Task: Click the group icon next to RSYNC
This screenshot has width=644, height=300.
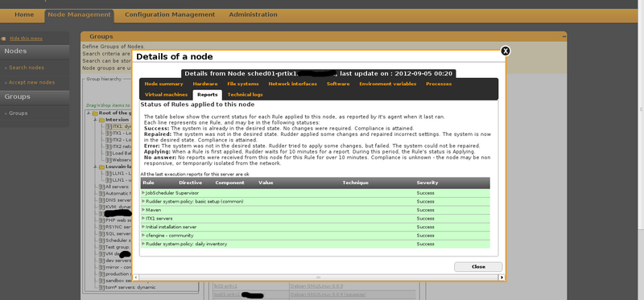Action: (x=102, y=227)
